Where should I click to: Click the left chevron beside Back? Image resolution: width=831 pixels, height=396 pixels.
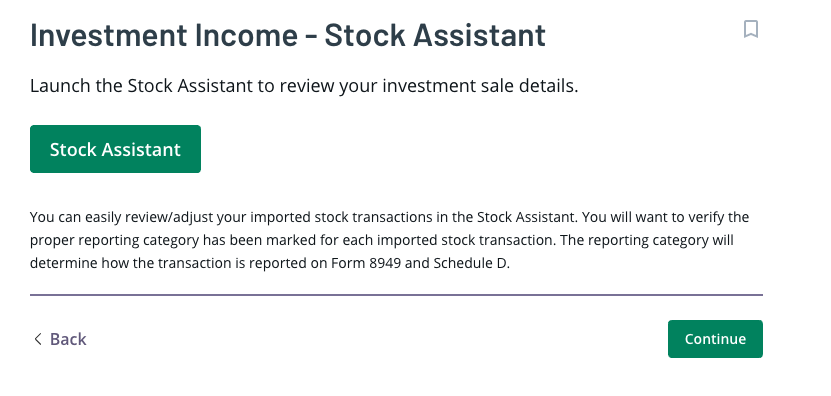click(38, 339)
